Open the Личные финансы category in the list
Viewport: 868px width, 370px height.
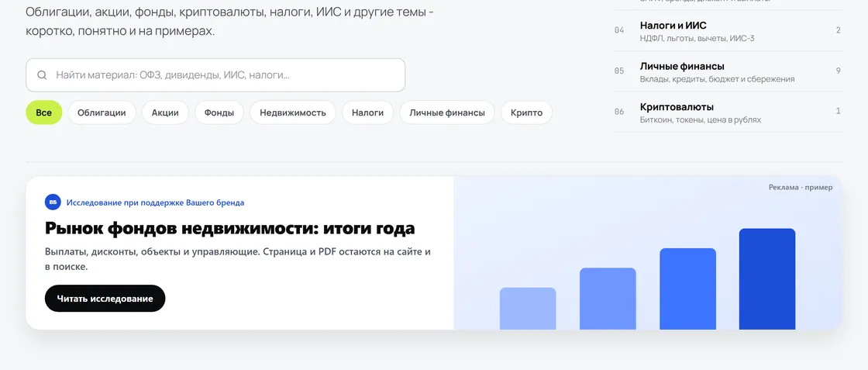click(728, 71)
